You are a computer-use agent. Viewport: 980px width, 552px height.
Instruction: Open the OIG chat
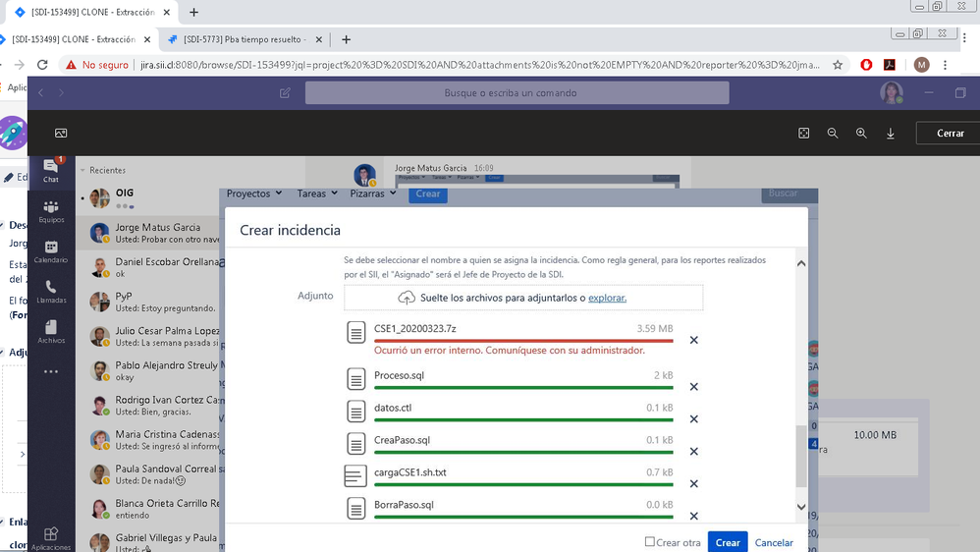tap(148, 198)
